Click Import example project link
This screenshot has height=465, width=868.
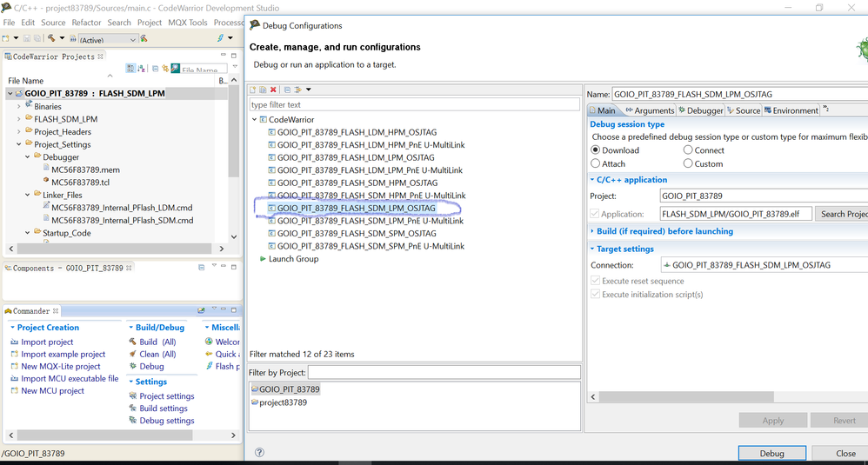coord(63,354)
